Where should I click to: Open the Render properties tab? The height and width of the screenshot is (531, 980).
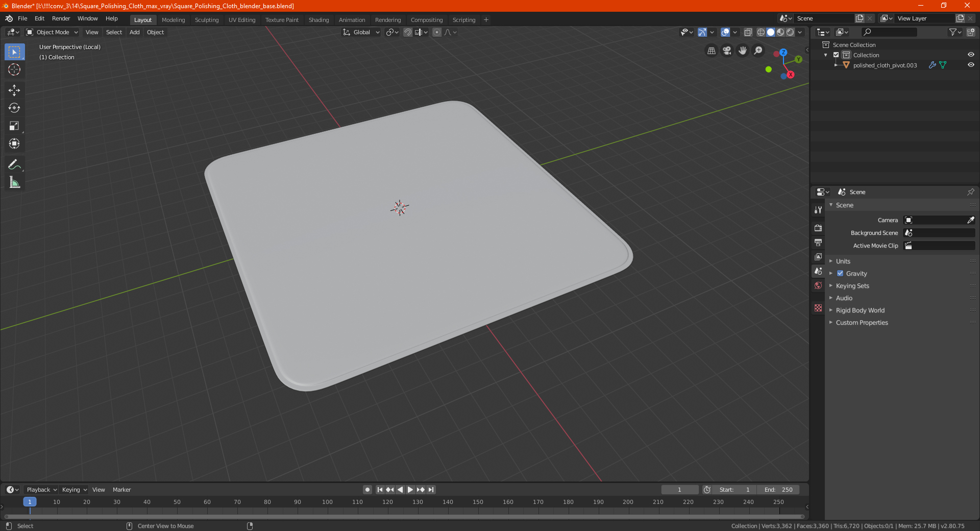pyautogui.click(x=818, y=228)
